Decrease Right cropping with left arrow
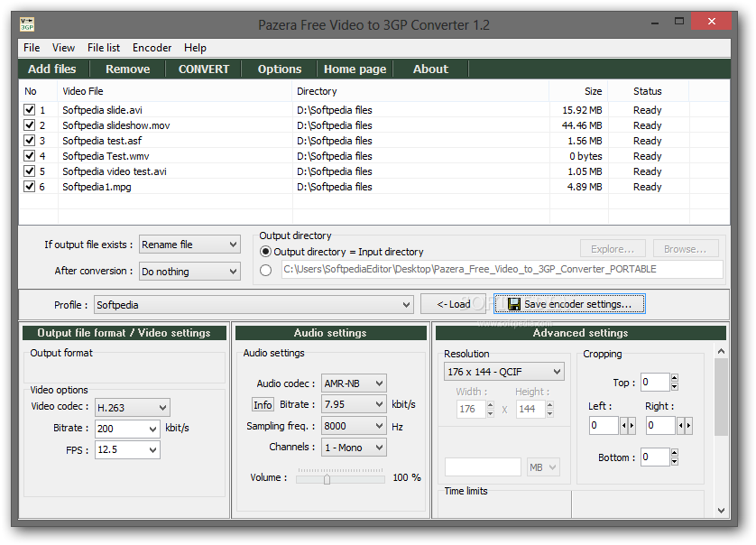756x545 pixels. (x=680, y=425)
